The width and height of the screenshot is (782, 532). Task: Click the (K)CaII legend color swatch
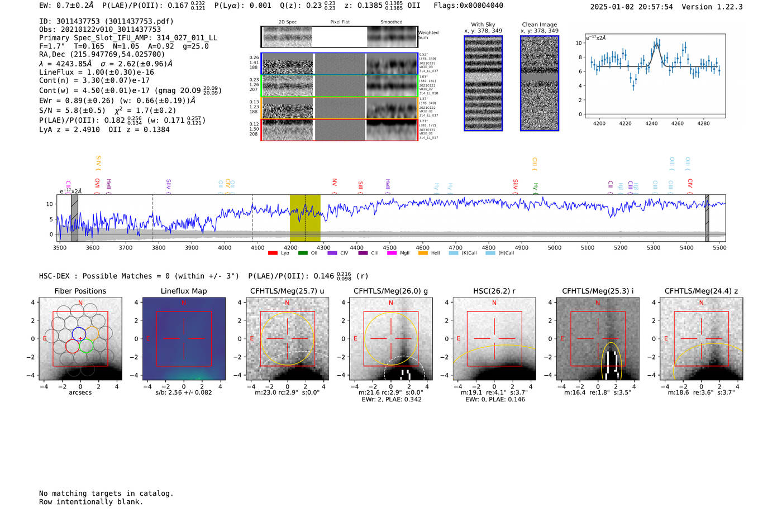[454, 253]
